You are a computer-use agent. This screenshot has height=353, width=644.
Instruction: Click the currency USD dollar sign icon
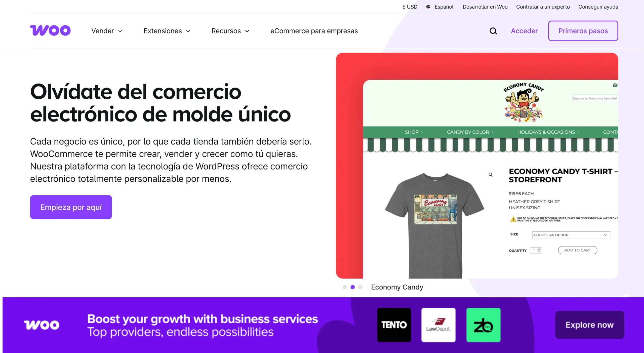point(403,7)
